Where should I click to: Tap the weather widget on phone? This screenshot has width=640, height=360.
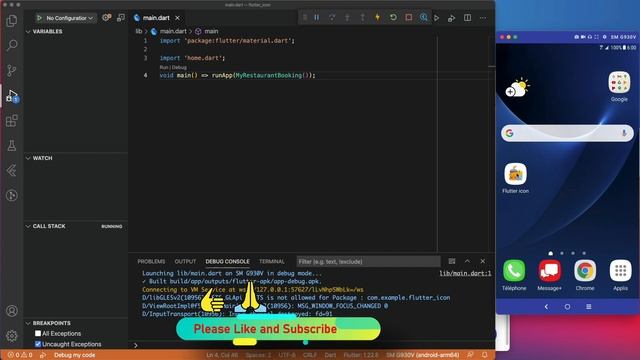point(518,87)
